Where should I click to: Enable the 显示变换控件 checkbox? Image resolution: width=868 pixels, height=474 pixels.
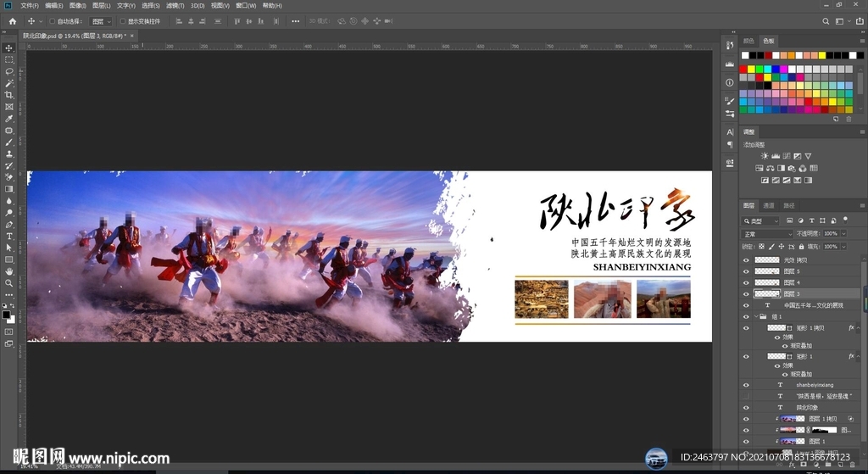(123, 21)
